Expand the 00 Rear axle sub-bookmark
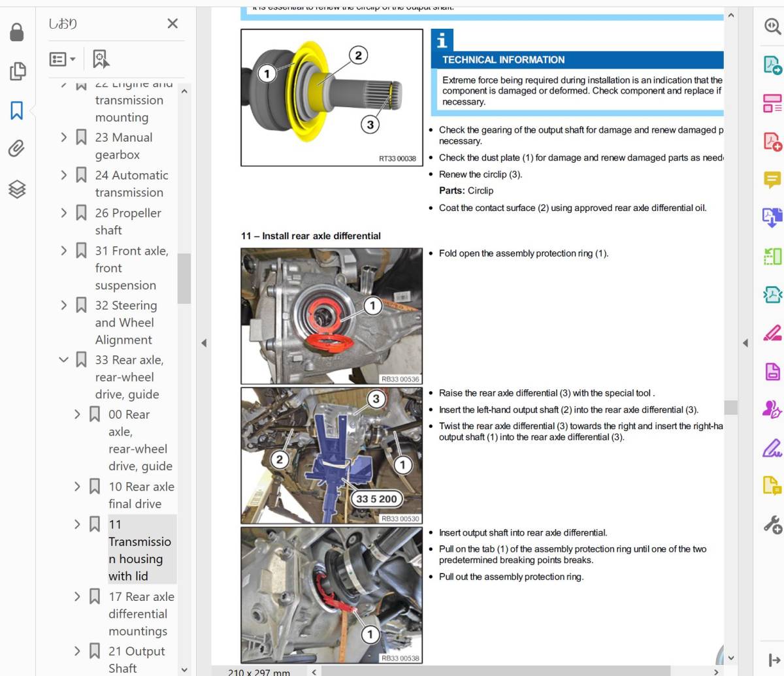 pos(77,414)
